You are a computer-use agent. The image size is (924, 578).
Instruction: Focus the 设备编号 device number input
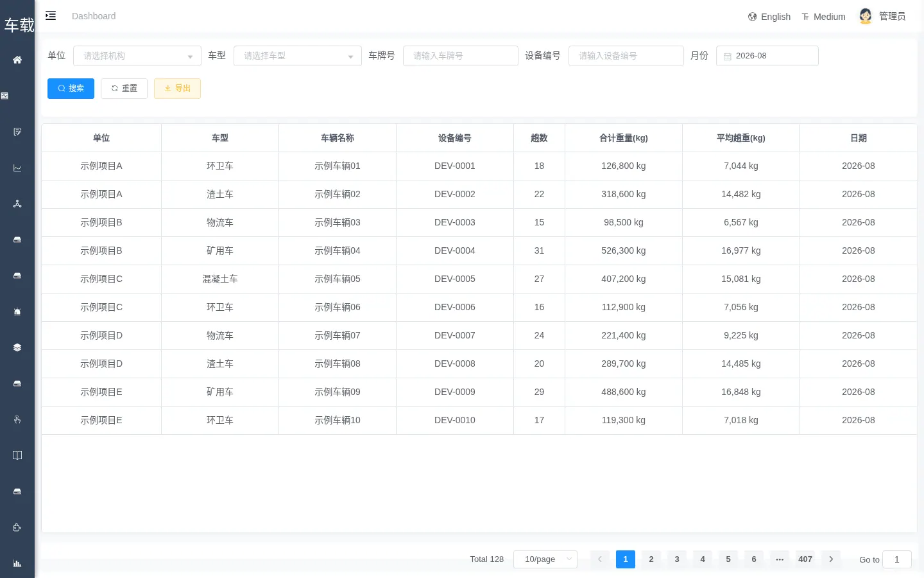[x=626, y=56]
